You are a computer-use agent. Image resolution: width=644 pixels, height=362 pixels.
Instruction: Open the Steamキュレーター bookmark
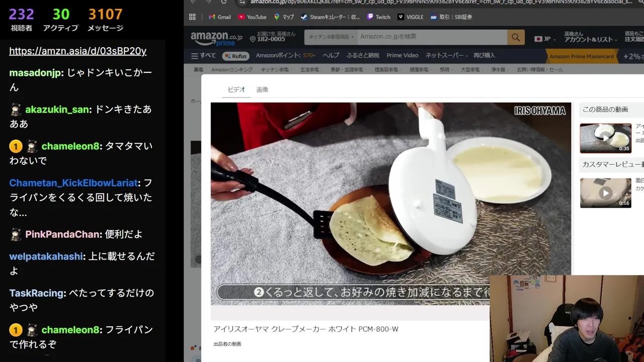330,17
